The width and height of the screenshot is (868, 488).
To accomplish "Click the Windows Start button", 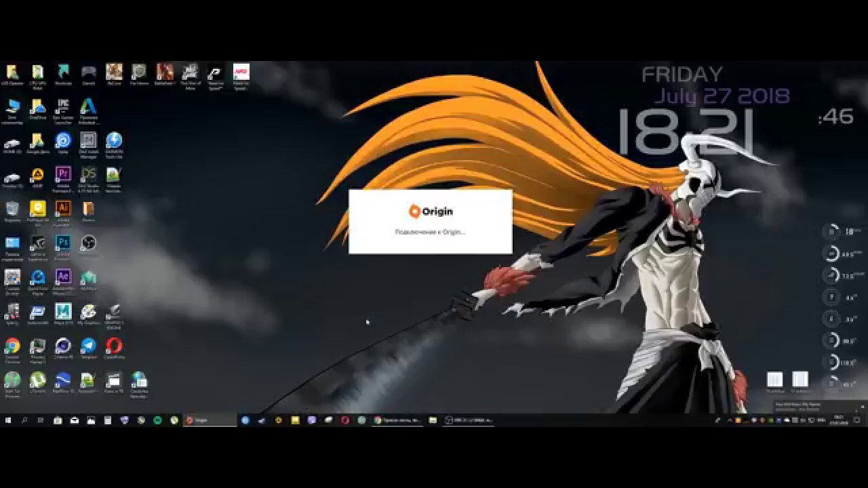I will [8, 420].
